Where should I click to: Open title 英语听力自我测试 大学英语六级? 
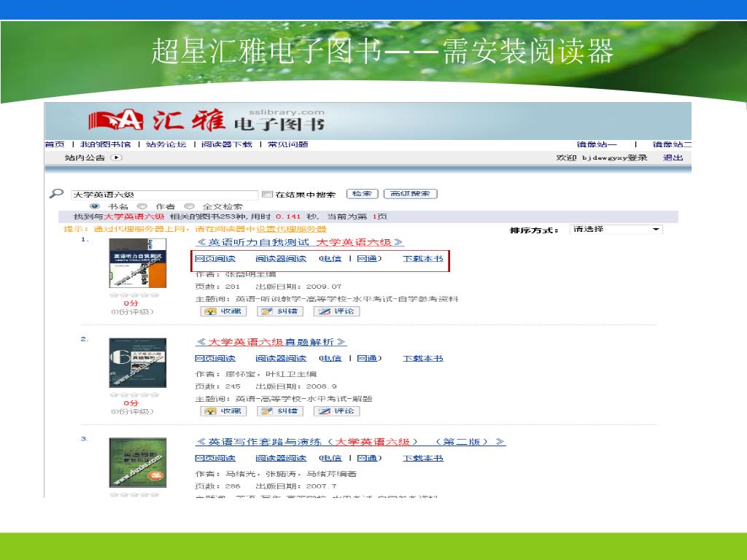tap(300, 242)
